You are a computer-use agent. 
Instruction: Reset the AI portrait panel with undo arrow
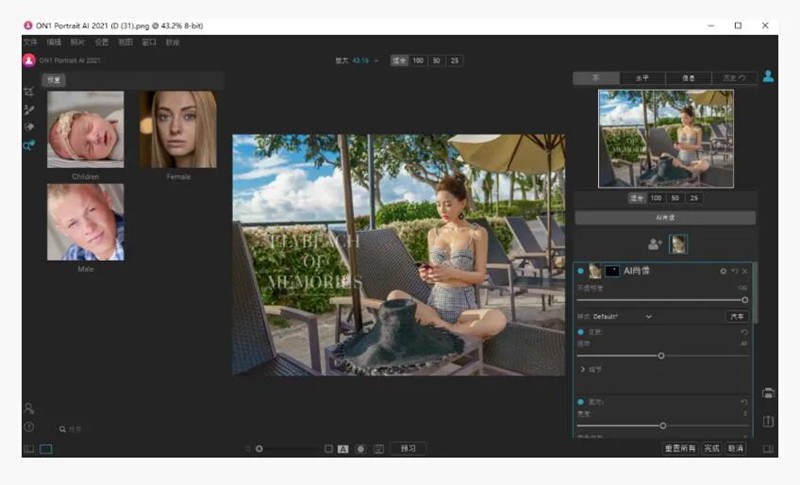pos(735,271)
